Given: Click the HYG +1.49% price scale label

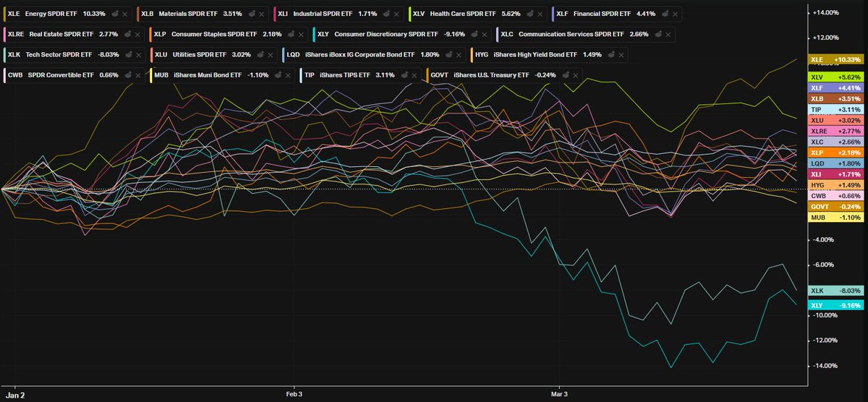Looking at the screenshot, I should pyautogui.click(x=835, y=186).
